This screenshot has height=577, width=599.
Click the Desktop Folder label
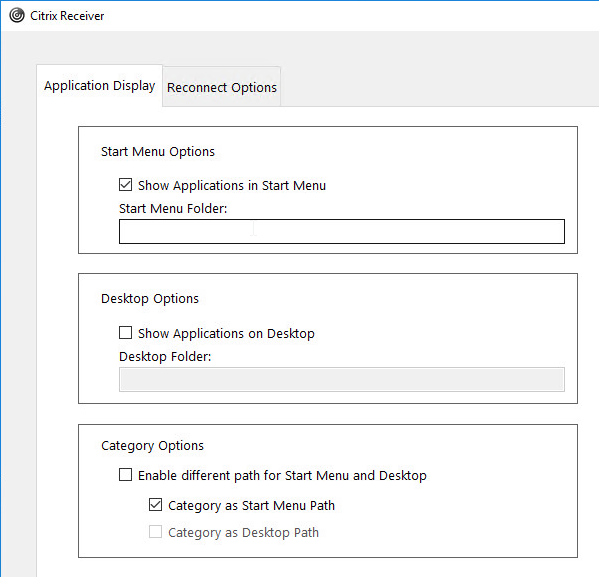(165, 357)
